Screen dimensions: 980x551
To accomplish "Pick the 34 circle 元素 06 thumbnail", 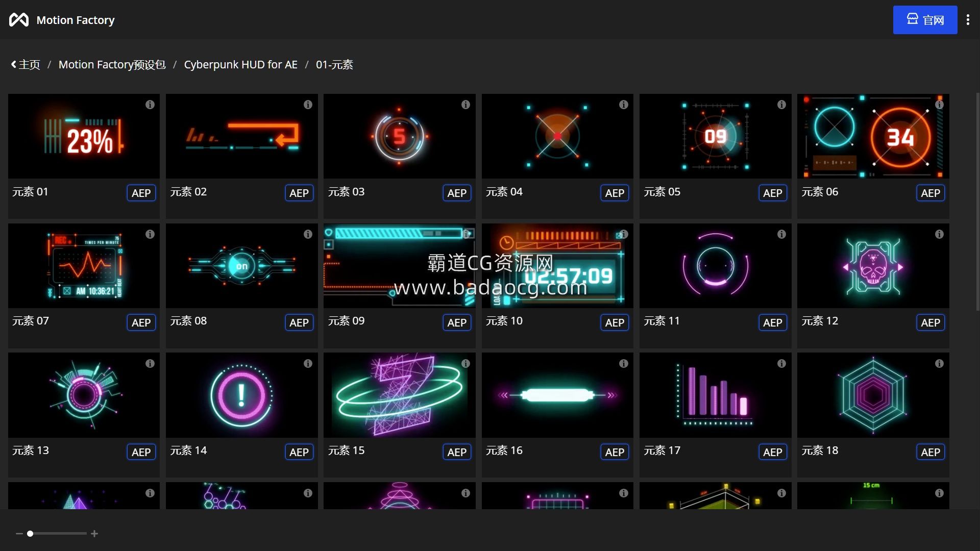I will click(x=873, y=136).
